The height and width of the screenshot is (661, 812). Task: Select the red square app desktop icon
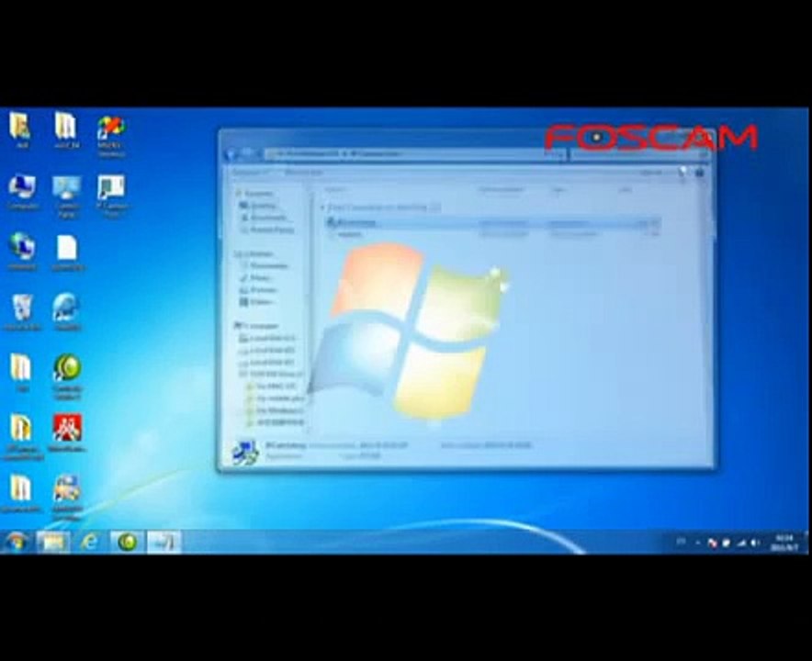pos(67,432)
